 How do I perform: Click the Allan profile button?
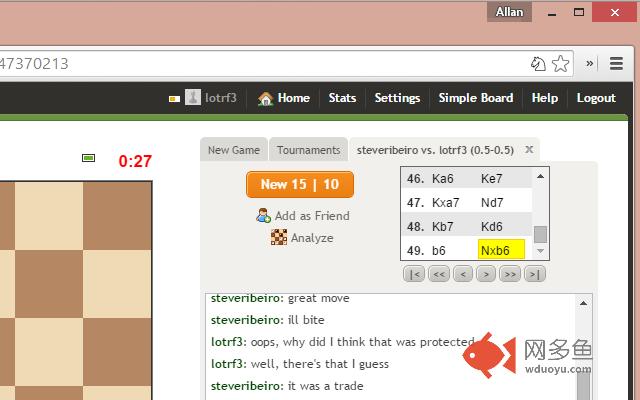509,12
